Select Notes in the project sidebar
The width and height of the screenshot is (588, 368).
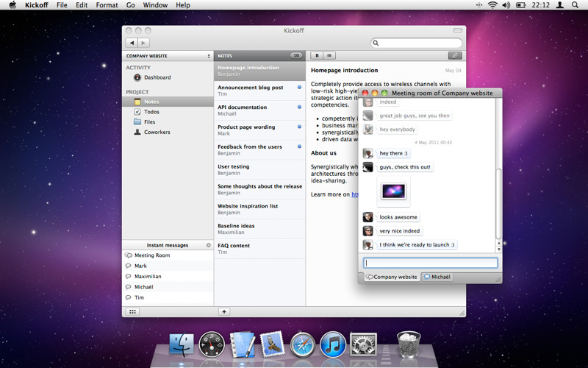168,102
